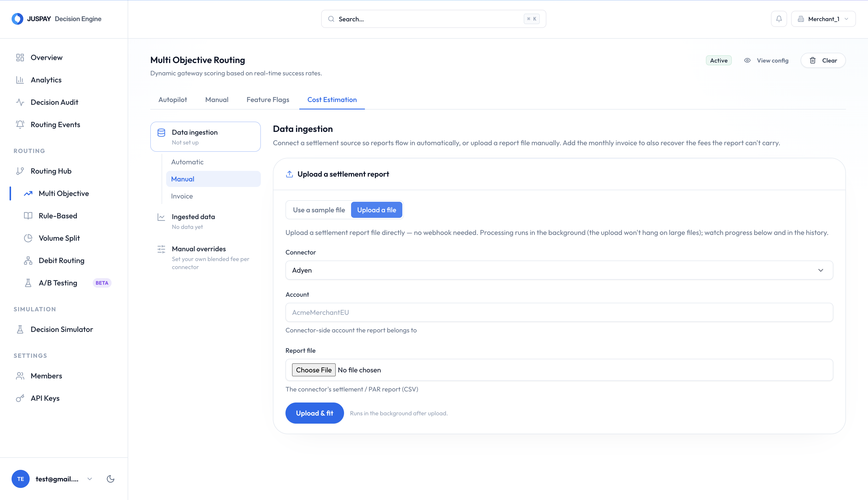Screen dimensions: 868x500
Task: Click the Juspay logo icon
Action: tap(17, 19)
